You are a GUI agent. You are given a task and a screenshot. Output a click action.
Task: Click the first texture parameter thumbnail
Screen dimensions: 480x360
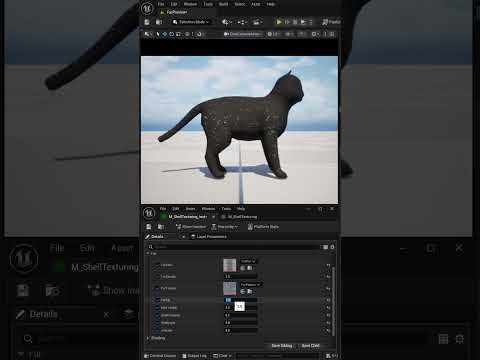[x=229, y=265]
